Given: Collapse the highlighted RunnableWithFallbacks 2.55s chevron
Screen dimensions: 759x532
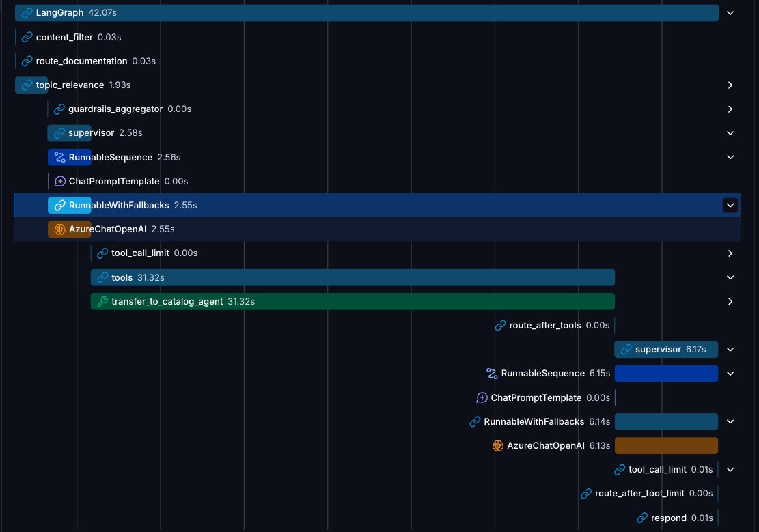Looking at the screenshot, I should (730, 206).
